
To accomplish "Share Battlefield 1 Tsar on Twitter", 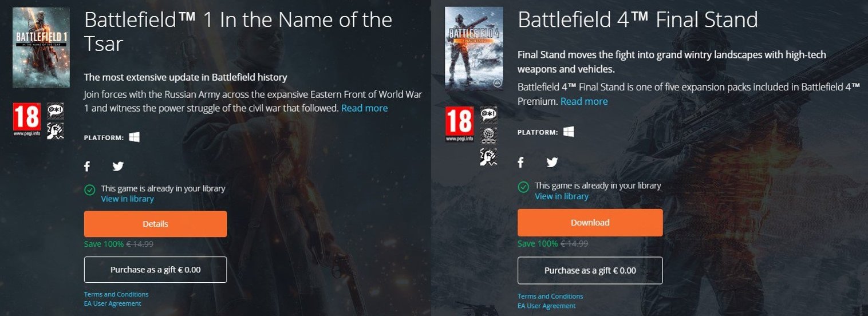I will click(x=118, y=167).
